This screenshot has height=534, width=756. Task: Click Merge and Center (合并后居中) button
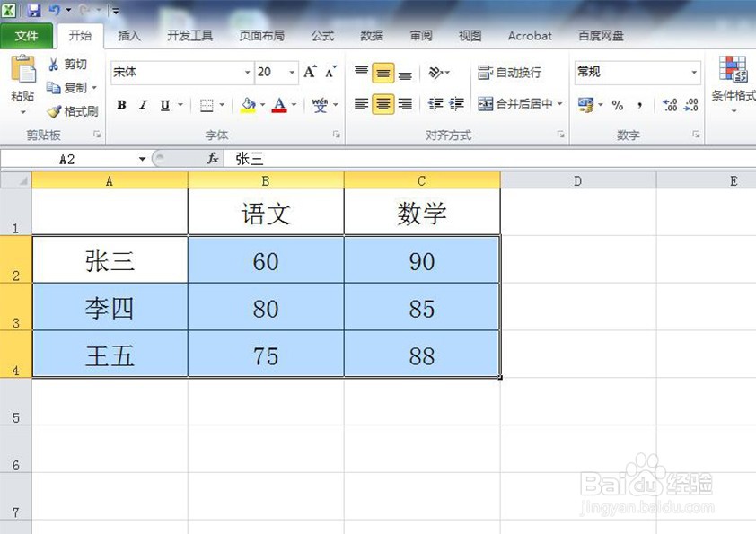(x=514, y=103)
